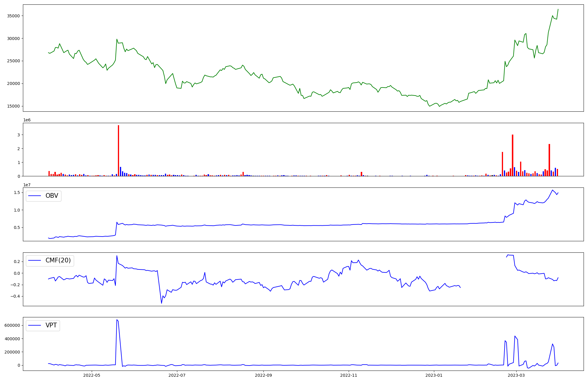Click the 1.5 OBV axis label

[x=17, y=192]
